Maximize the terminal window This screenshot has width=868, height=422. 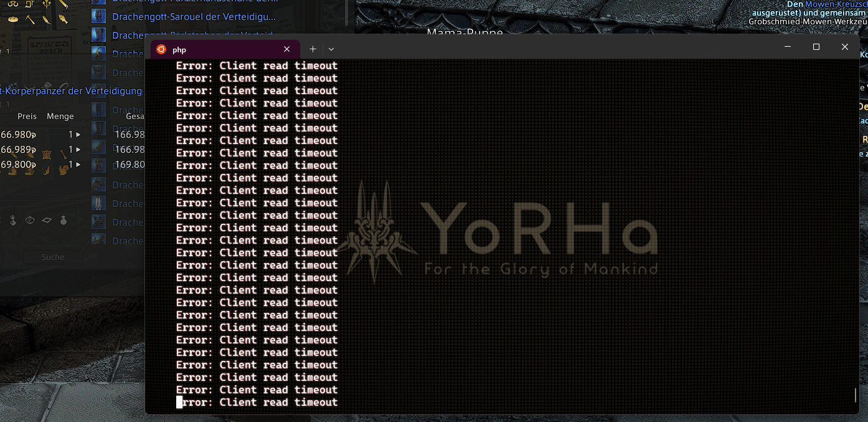click(816, 47)
